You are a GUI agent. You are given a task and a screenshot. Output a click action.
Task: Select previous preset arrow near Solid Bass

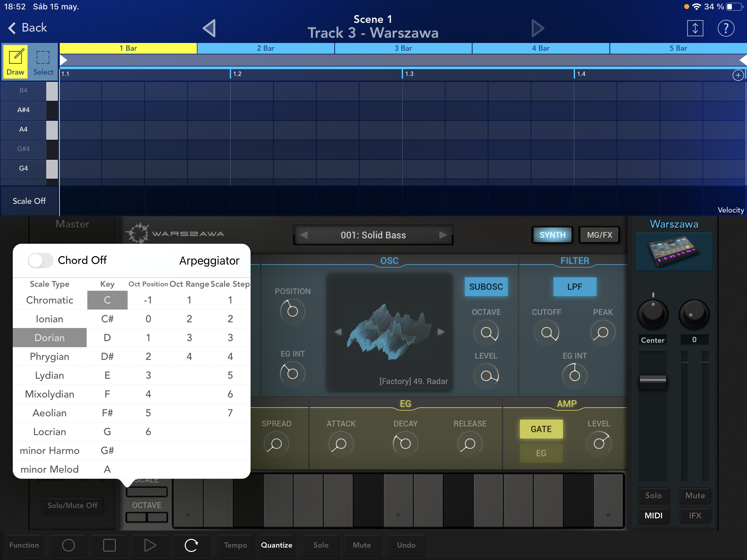pos(304,235)
